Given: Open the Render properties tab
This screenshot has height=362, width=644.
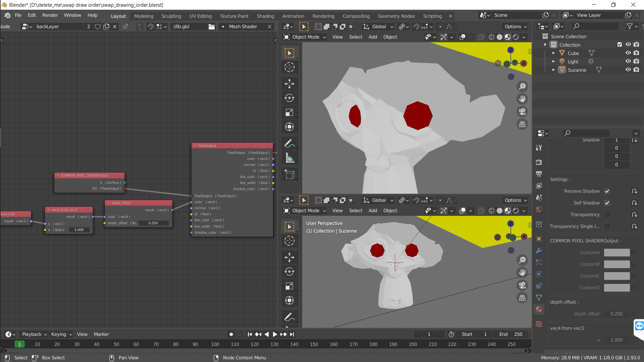Looking at the screenshot, I should (x=539, y=162).
